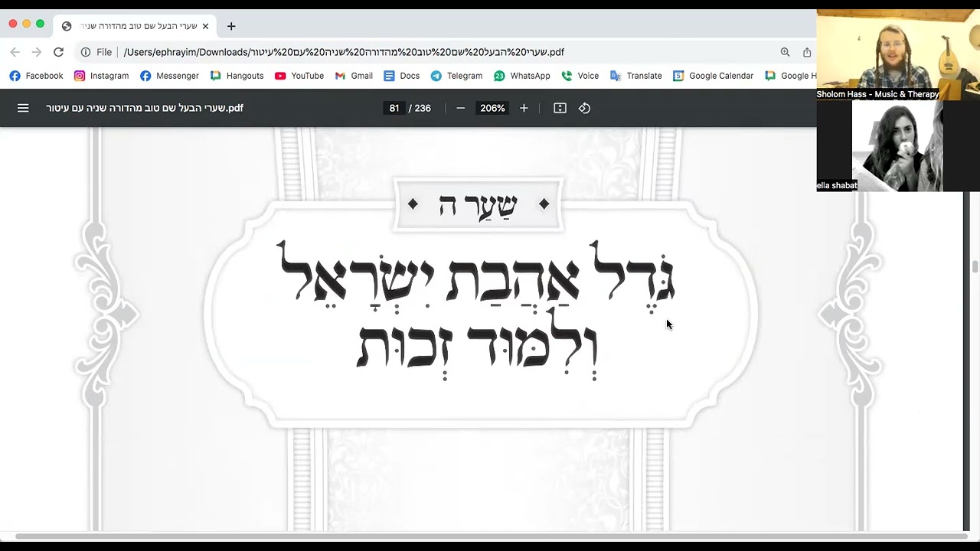This screenshot has height=551, width=980.
Task: Open a new browser tab
Action: [x=231, y=26]
